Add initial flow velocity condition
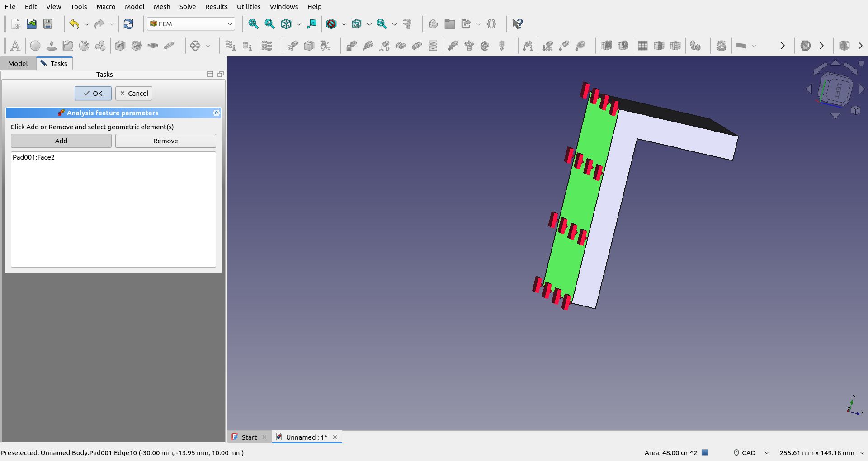The width and height of the screenshot is (868, 461). 231,46
